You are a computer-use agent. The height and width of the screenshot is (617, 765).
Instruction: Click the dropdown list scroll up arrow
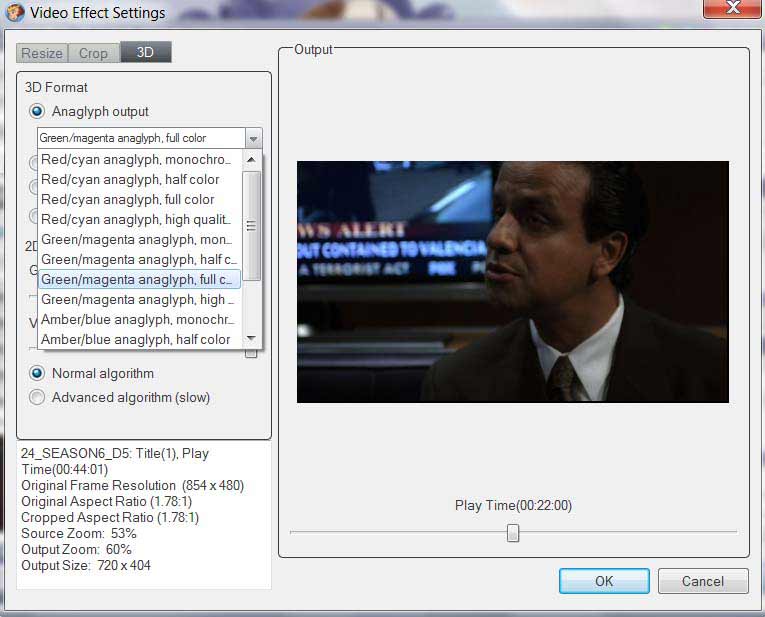251,159
